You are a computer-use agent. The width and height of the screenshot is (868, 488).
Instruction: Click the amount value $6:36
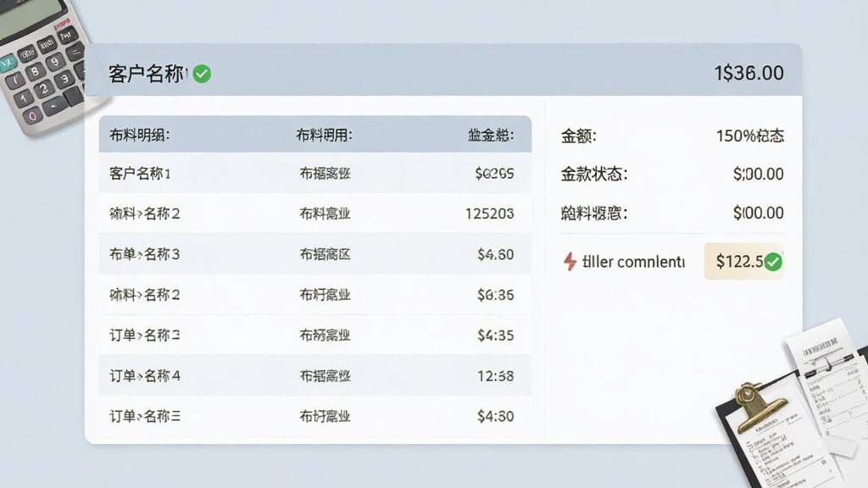495,295
